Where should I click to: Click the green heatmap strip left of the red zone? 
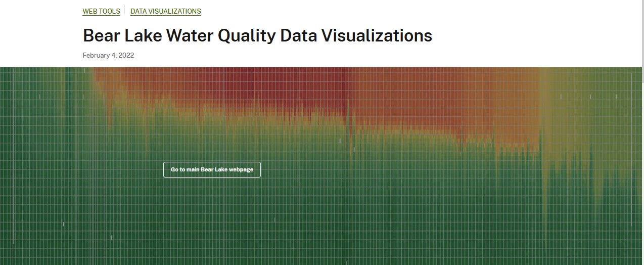tap(45, 101)
